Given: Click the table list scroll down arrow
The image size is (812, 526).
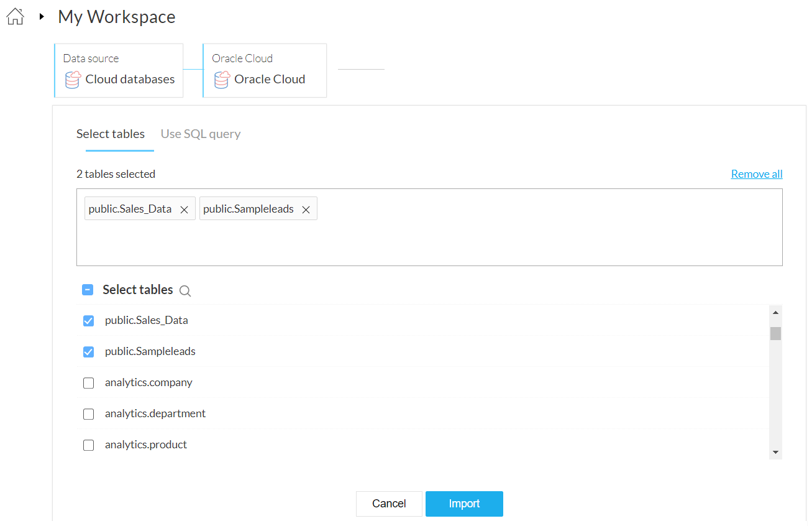Looking at the screenshot, I should click(775, 452).
